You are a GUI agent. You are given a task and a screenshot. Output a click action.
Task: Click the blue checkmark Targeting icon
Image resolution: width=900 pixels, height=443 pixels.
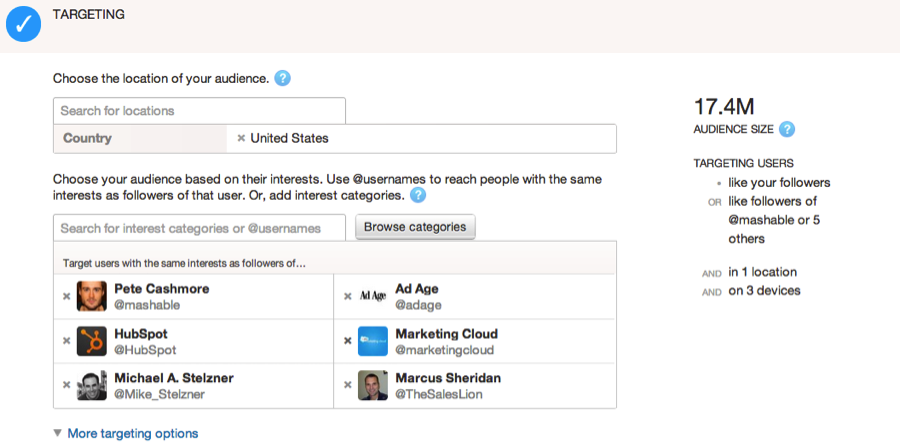24,25
